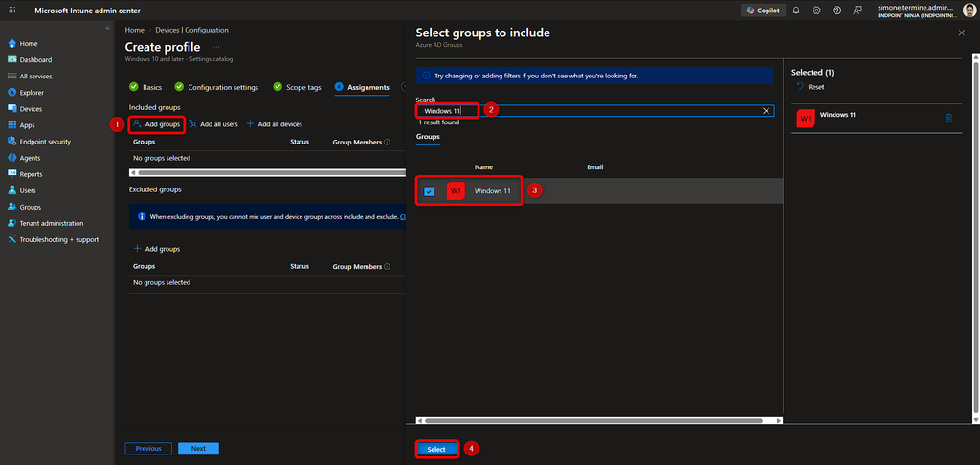Open the settings gear icon
980x465 pixels.
click(x=816, y=10)
